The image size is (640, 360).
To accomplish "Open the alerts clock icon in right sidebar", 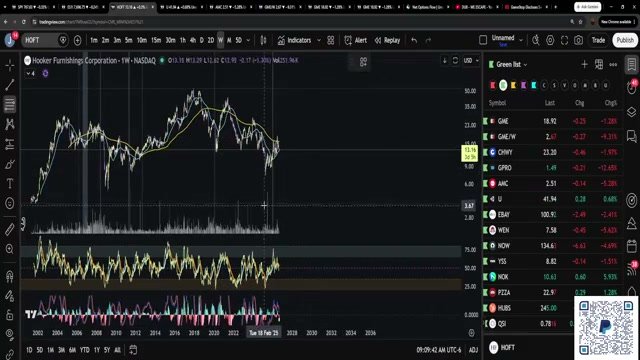I will pos(631,87).
